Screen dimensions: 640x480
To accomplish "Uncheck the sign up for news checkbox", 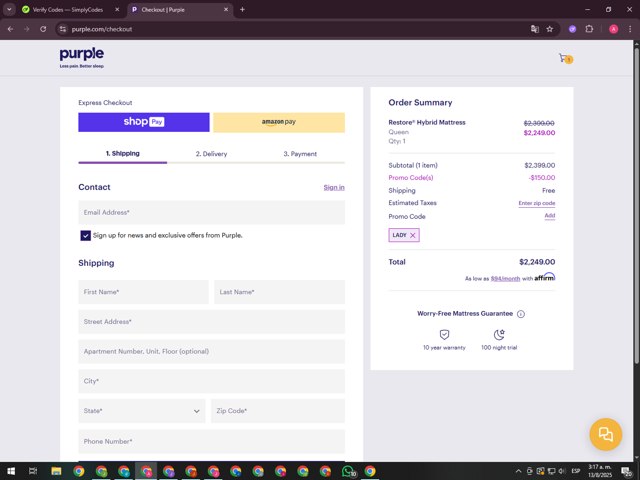I will pos(85,236).
